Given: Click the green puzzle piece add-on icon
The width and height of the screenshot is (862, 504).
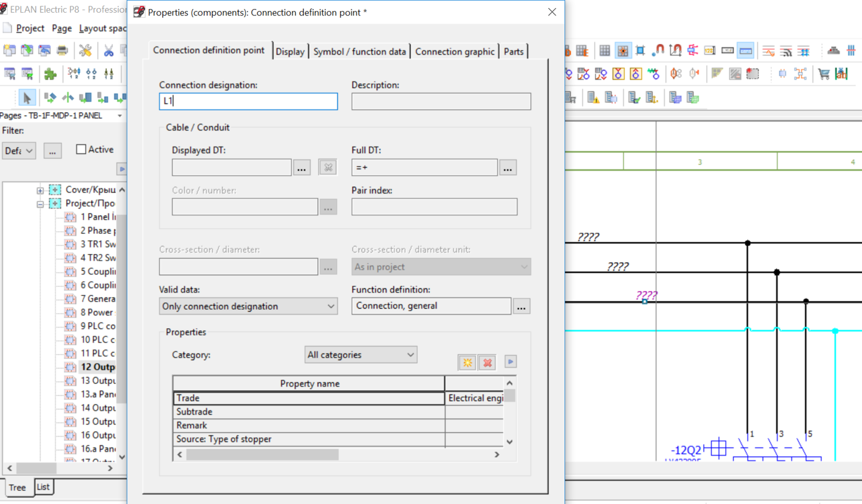Looking at the screenshot, I should pyautogui.click(x=50, y=74).
